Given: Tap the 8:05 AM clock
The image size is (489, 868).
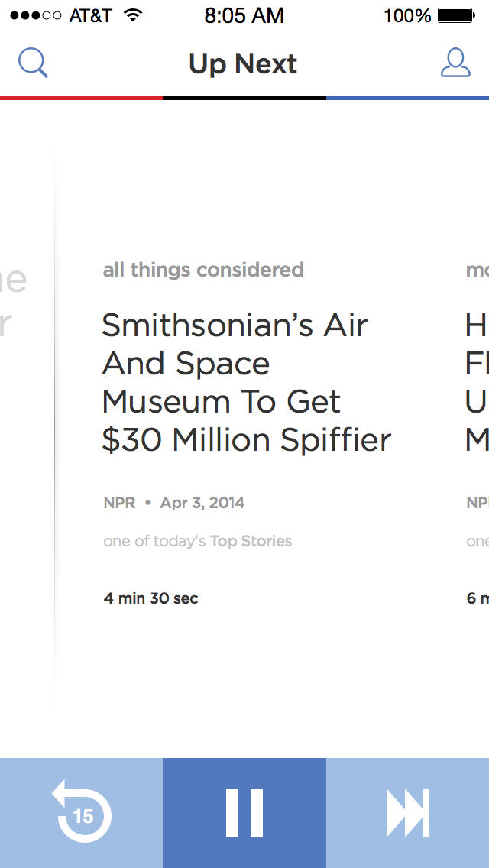Looking at the screenshot, I should coord(244,16).
